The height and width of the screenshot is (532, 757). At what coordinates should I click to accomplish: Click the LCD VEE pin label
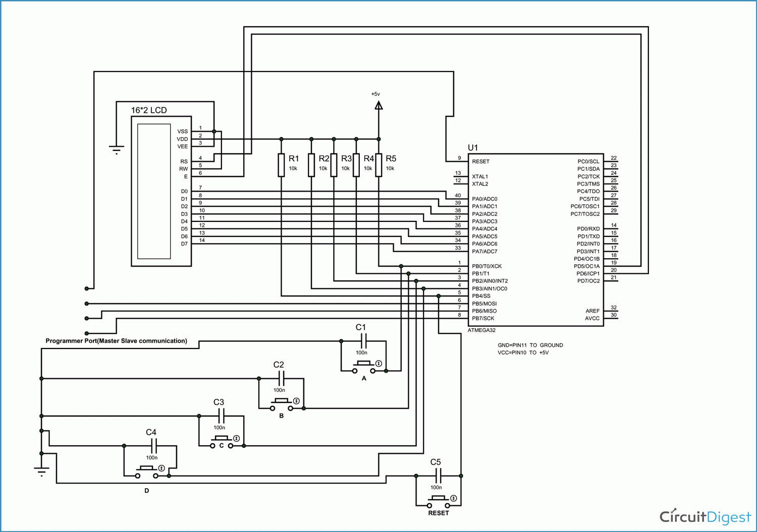tap(182, 147)
